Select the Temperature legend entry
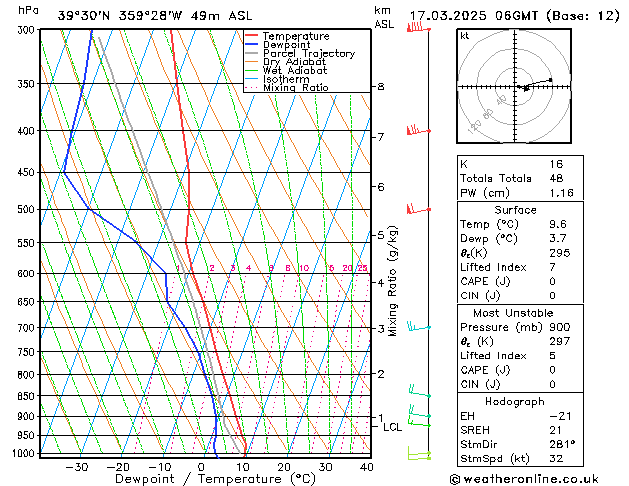 coord(296,36)
